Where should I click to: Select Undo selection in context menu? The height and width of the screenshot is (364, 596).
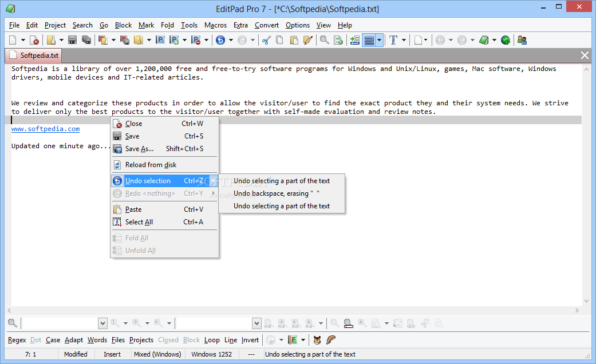coord(164,181)
